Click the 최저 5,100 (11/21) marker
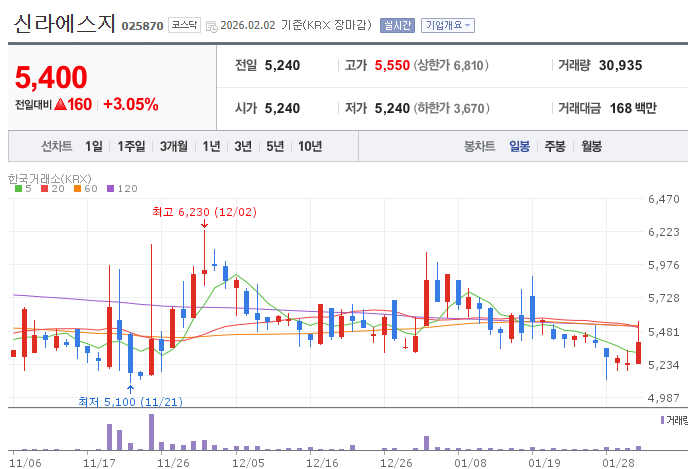Screen dimensions: 688x469 130,401
